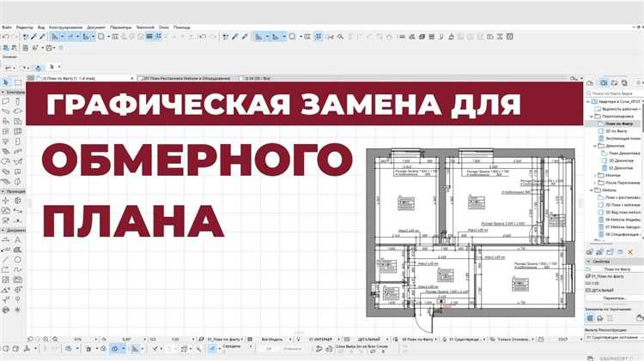Select the Dimension tool in toolbox
The image size is (644, 361).
tap(6, 240)
